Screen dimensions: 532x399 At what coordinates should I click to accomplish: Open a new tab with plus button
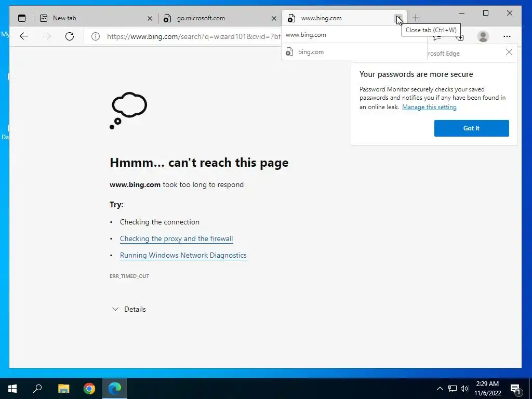[416, 18]
